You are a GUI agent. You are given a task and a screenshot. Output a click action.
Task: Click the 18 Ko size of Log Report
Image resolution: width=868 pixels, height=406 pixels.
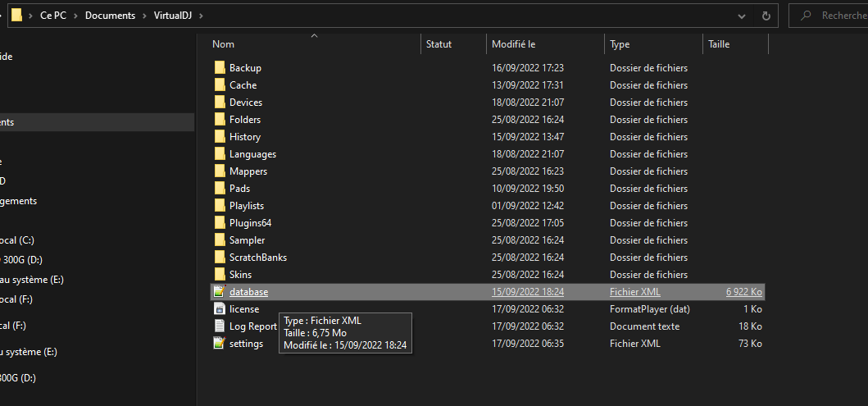click(x=750, y=326)
